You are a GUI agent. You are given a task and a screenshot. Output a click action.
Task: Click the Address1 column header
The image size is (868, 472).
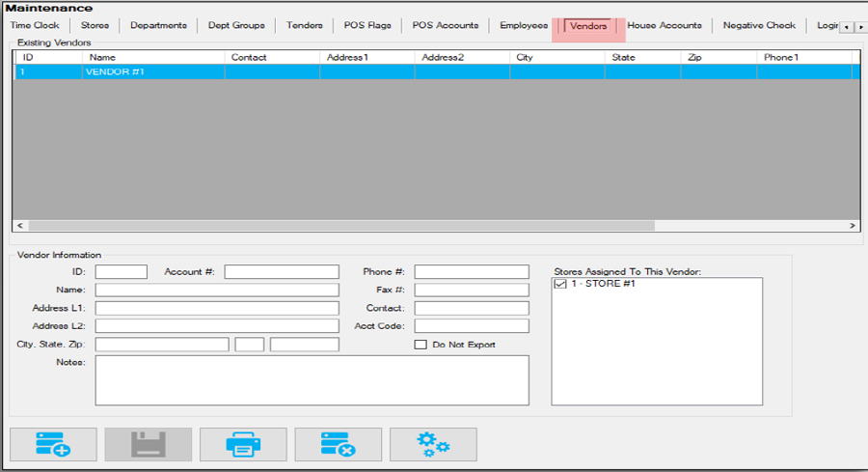(x=367, y=57)
